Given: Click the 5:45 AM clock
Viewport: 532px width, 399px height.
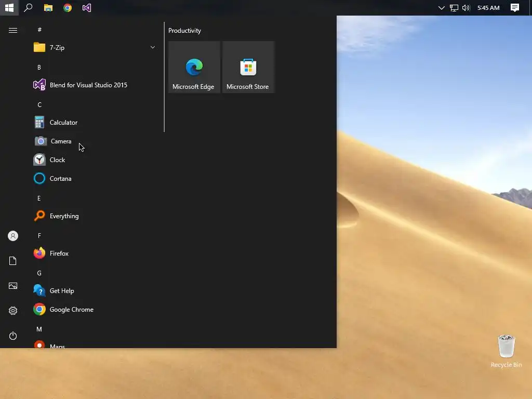Looking at the screenshot, I should coord(488,8).
